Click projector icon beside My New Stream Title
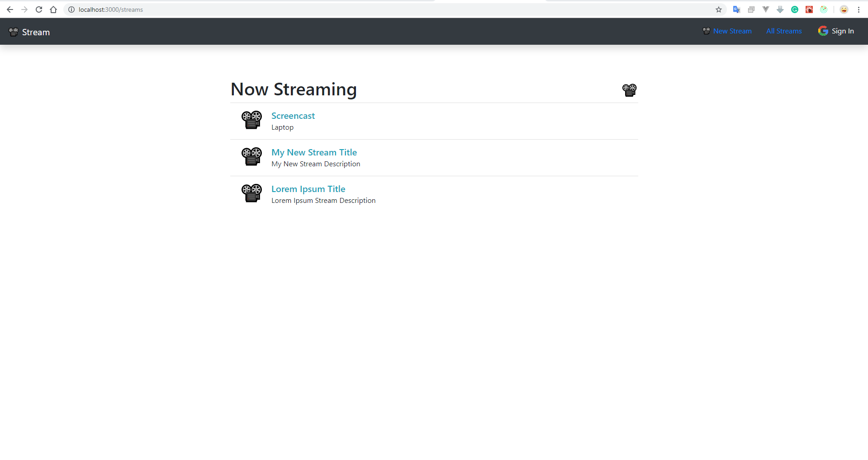The image size is (868, 460). pos(251,157)
